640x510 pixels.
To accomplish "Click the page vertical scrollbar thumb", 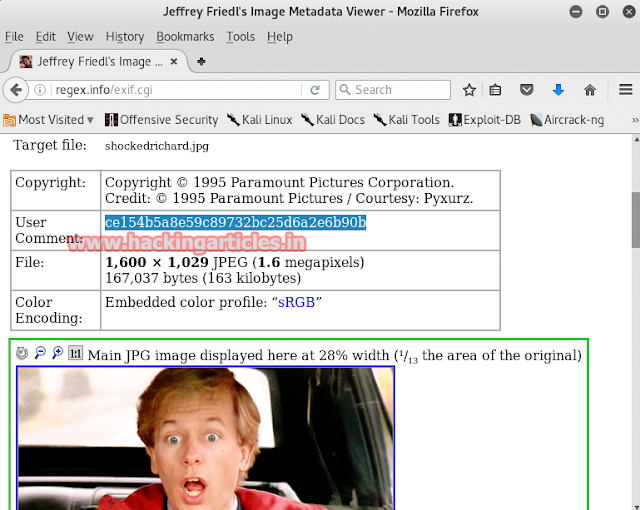I will 636,220.
